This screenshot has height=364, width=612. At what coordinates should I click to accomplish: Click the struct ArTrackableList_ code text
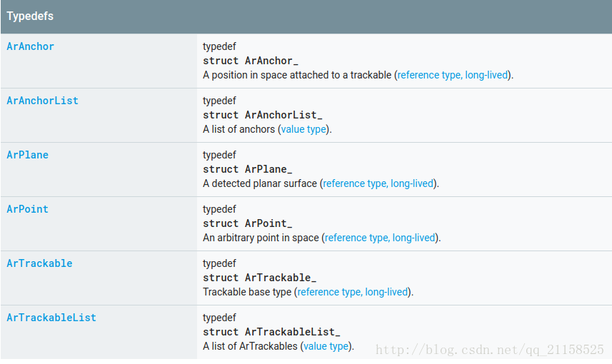271,332
